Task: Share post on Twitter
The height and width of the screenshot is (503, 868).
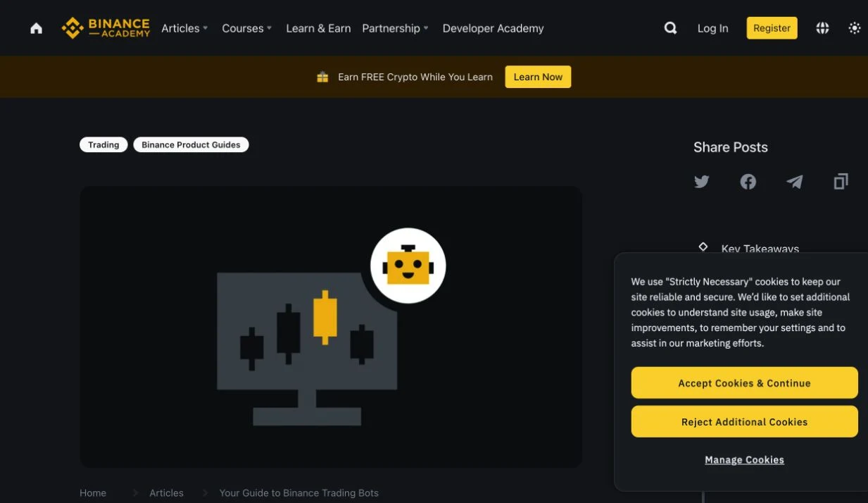Action: (x=702, y=182)
